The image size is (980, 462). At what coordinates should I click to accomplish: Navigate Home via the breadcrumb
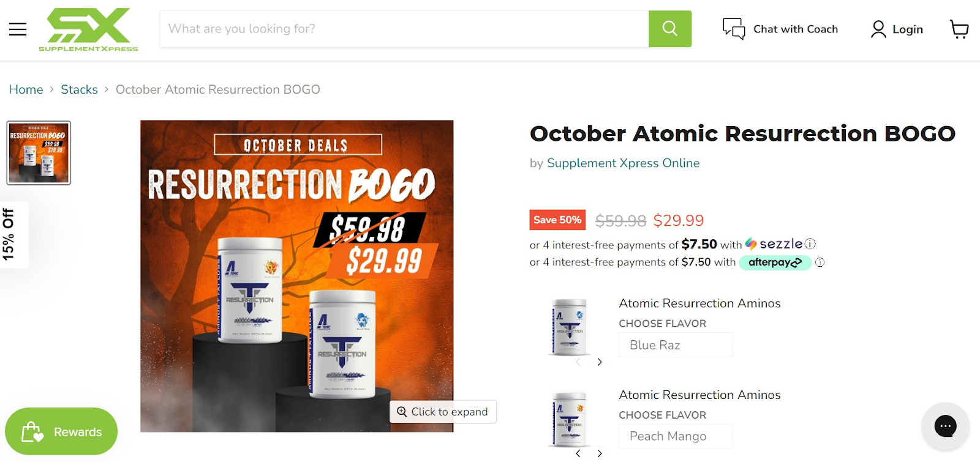tap(26, 89)
